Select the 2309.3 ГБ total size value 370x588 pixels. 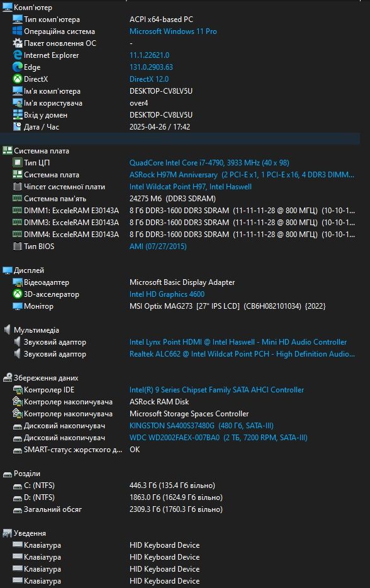(176, 509)
